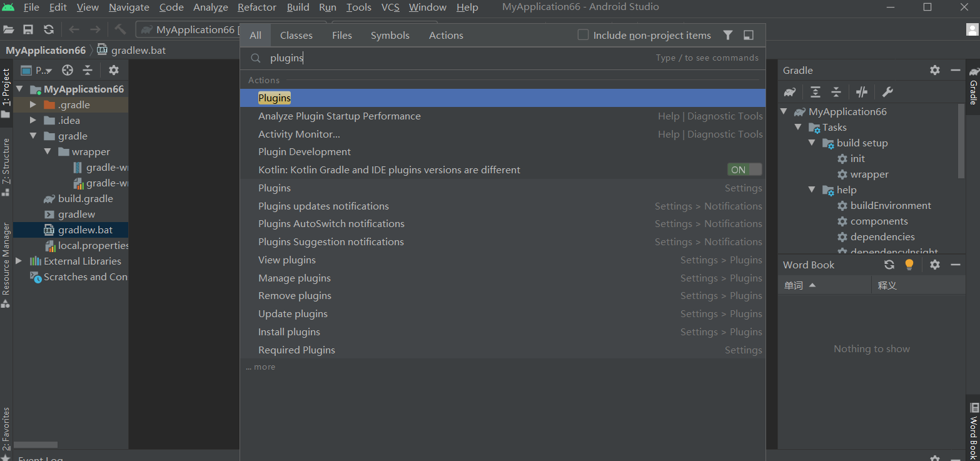980x461 pixels.
Task: Select gradlew.bat in project tree
Action: pos(86,230)
